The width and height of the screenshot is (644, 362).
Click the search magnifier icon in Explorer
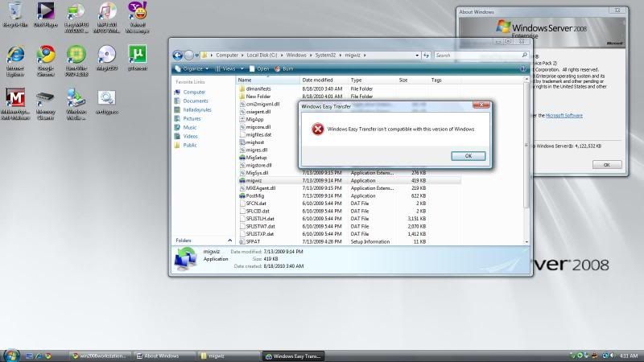click(525, 55)
